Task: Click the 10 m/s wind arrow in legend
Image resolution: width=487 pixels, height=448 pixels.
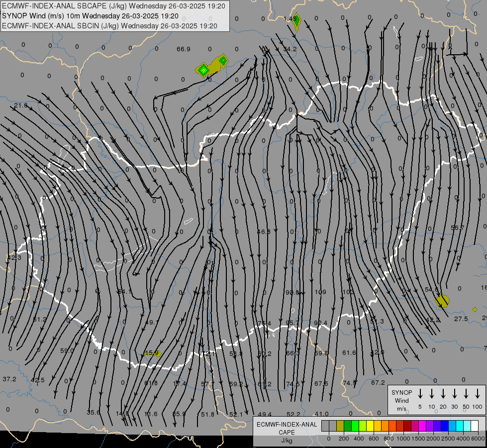Action: coord(432,394)
